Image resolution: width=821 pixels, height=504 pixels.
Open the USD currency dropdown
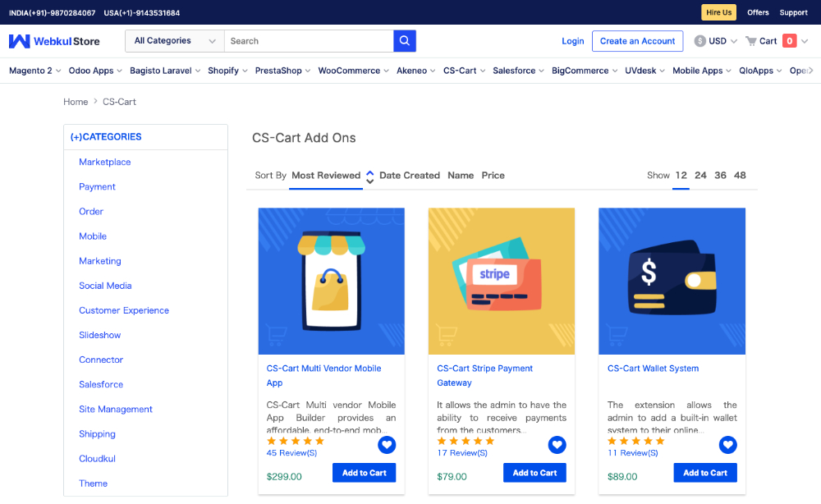pyautogui.click(x=716, y=41)
